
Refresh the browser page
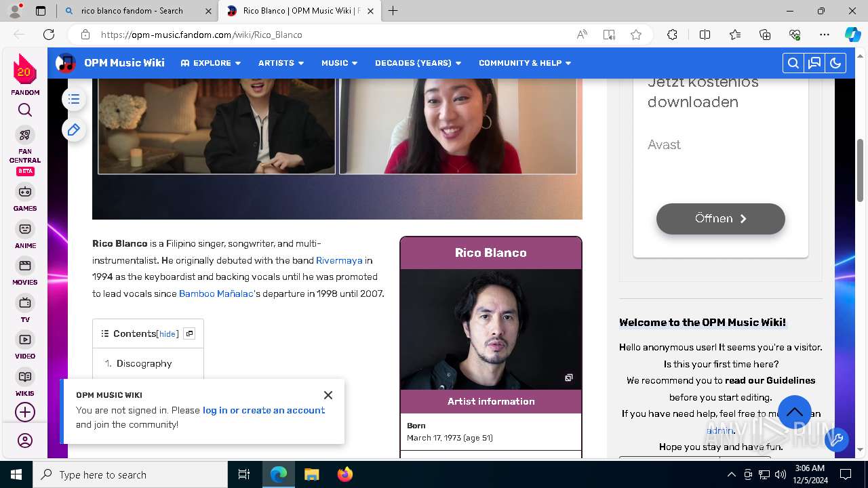[49, 35]
